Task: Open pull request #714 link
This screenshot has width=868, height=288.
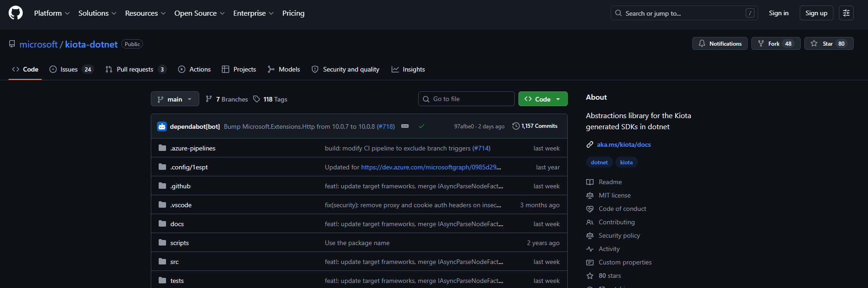Action: (x=482, y=148)
